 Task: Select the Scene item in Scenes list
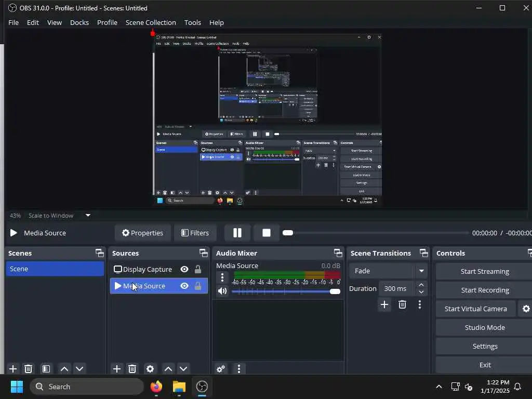click(x=55, y=269)
